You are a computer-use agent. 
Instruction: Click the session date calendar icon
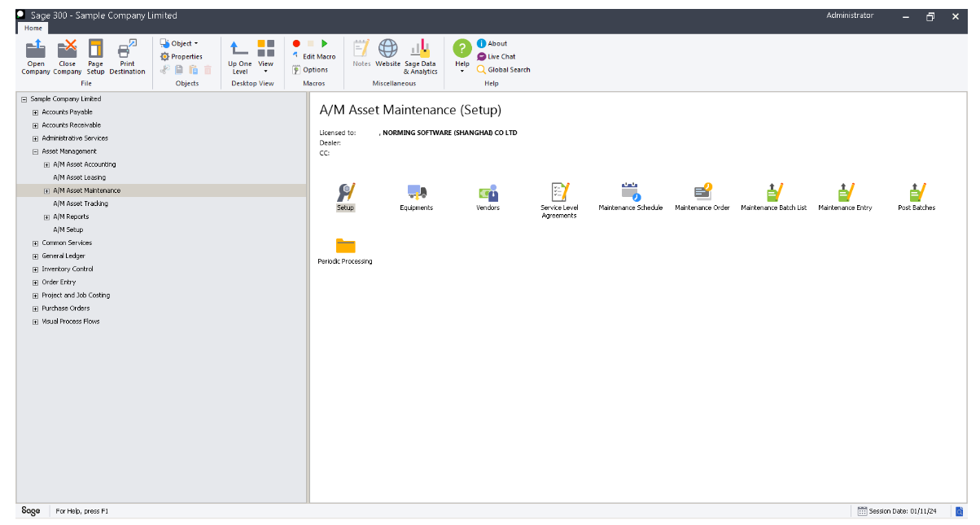tap(862, 511)
